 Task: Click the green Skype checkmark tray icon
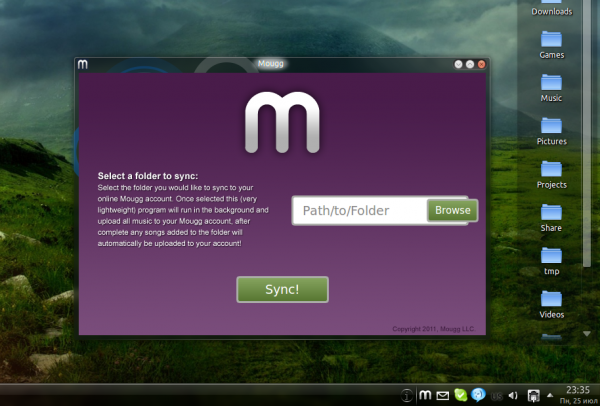[x=461, y=395]
